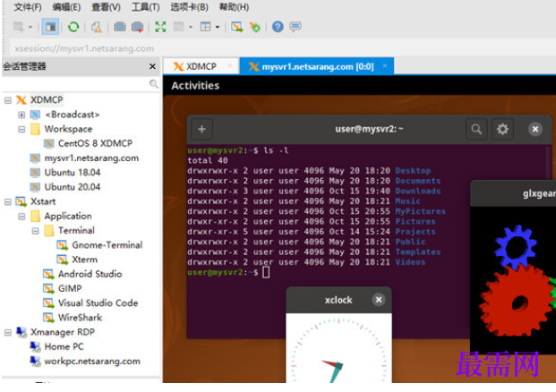The image size is (556, 392).
Task: Click the camera record icon
Action: [x=138, y=27]
